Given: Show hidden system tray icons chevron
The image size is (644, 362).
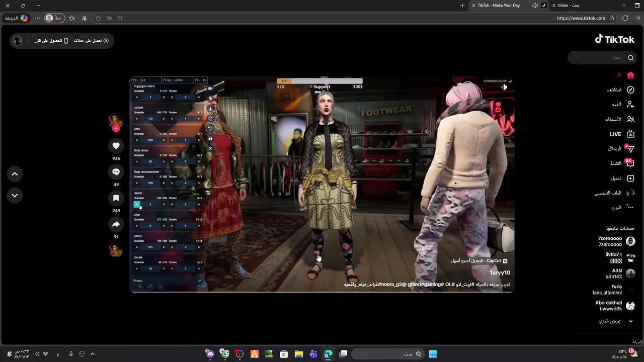Looking at the screenshot, I should [x=92, y=354].
